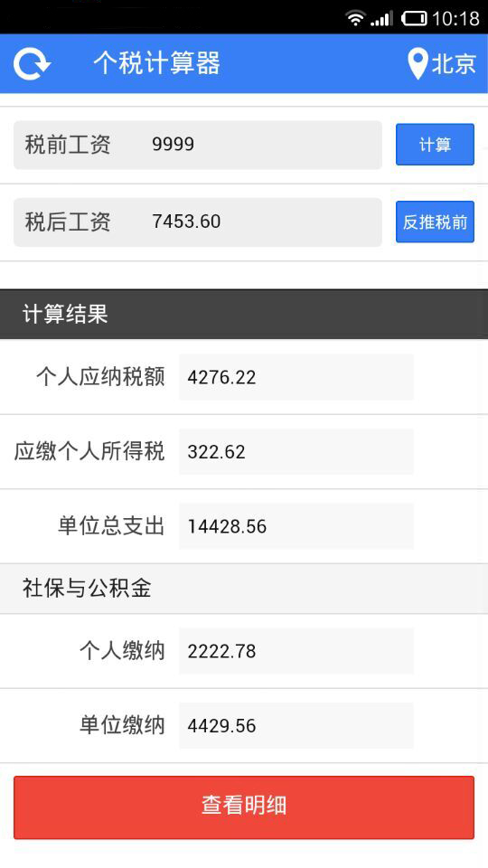
Task: Click the 计算 button
Action: (x=435, y=145)
